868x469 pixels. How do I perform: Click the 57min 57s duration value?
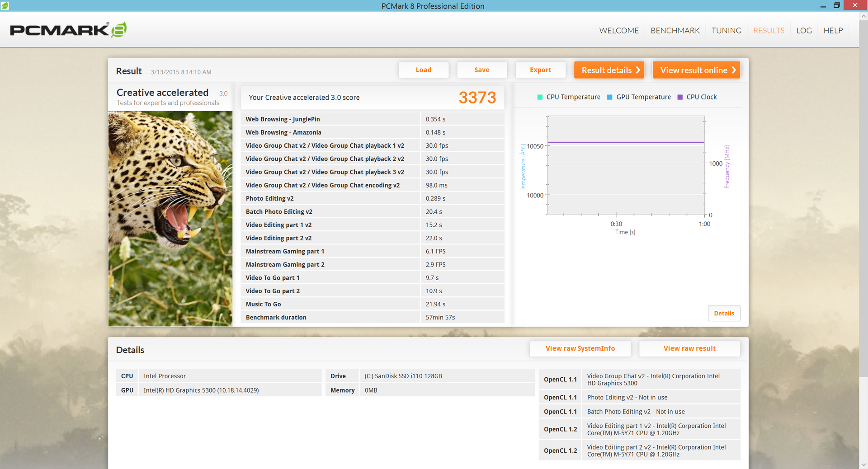pyautogui.click(x=440, y=317)
